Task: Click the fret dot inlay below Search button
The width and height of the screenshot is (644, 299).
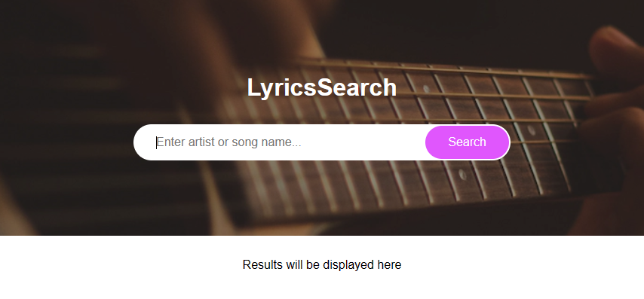Action: pos(462,174)
